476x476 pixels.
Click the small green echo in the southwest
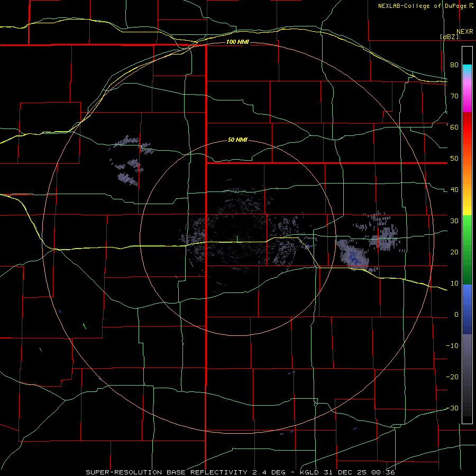point(85,326)
